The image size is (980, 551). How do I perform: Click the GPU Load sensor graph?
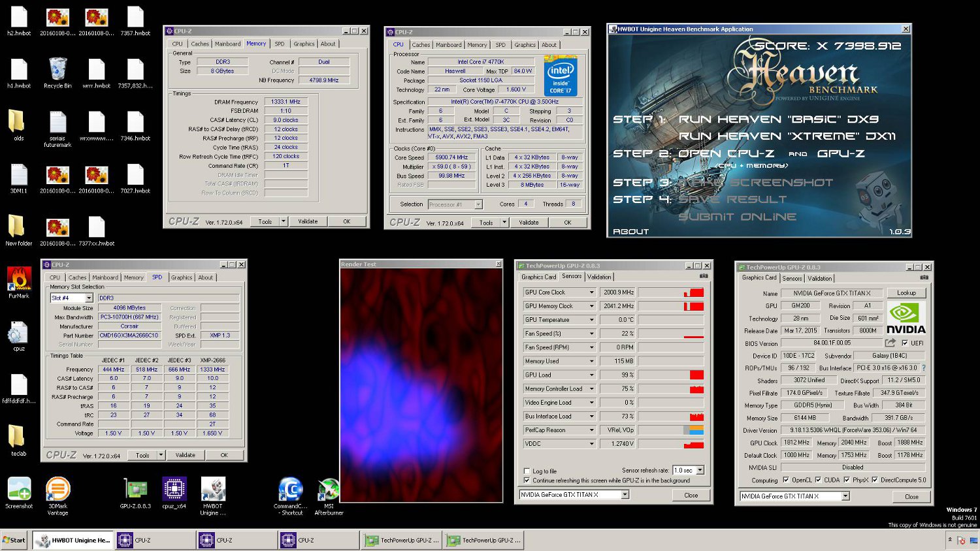click(671, 375)
